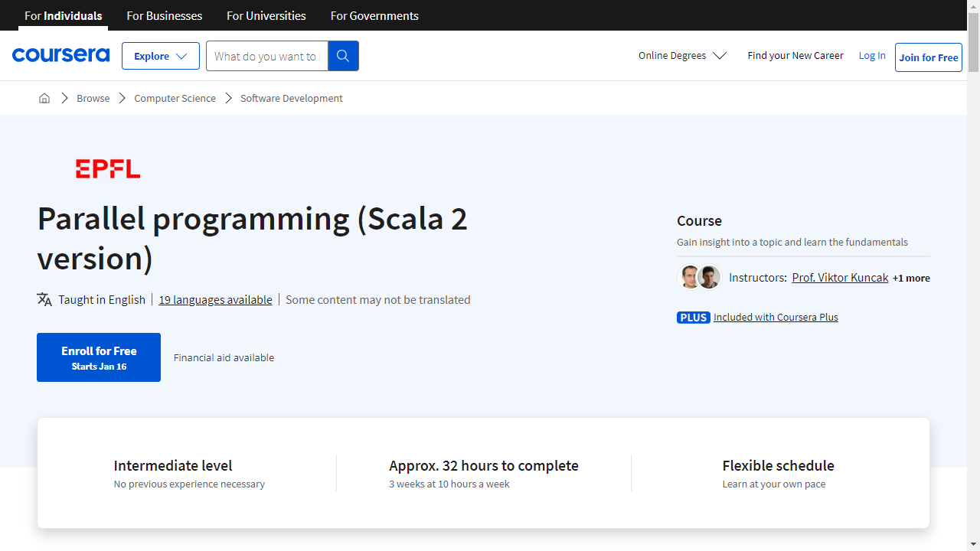Click the 3 weeks at 10 hours text

[449, 484]
